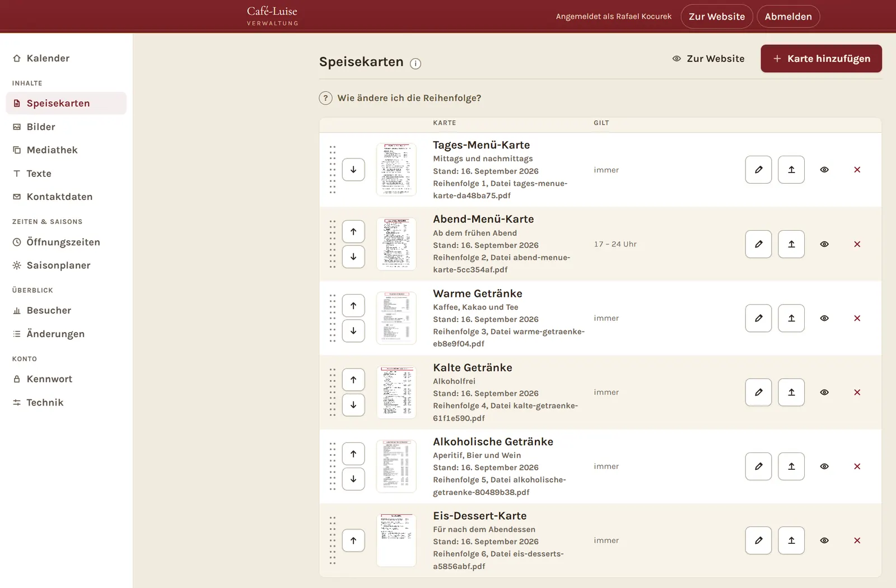Open the Warme Getränke PDF thumbnail

(x=396, y=318)
